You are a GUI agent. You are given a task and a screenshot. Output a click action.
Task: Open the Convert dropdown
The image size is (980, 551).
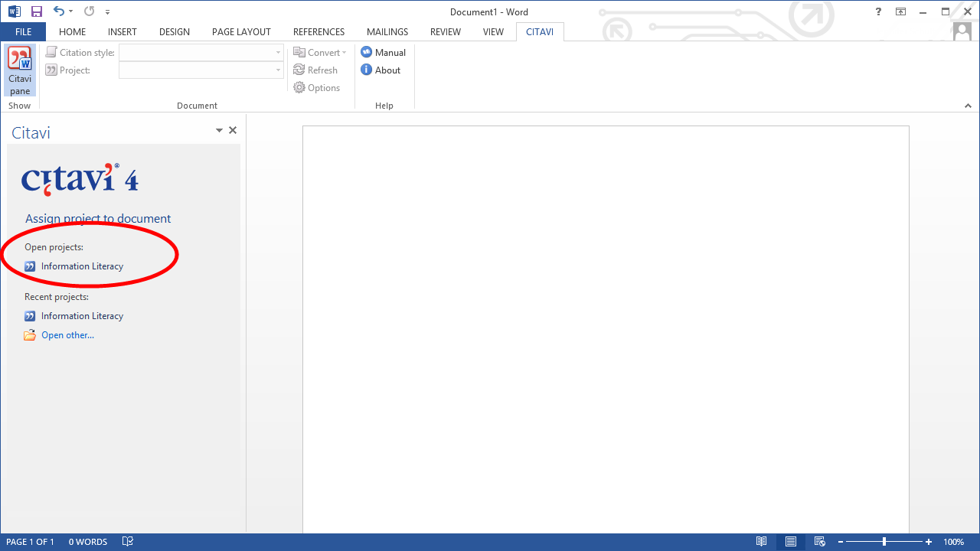(320, 52)
